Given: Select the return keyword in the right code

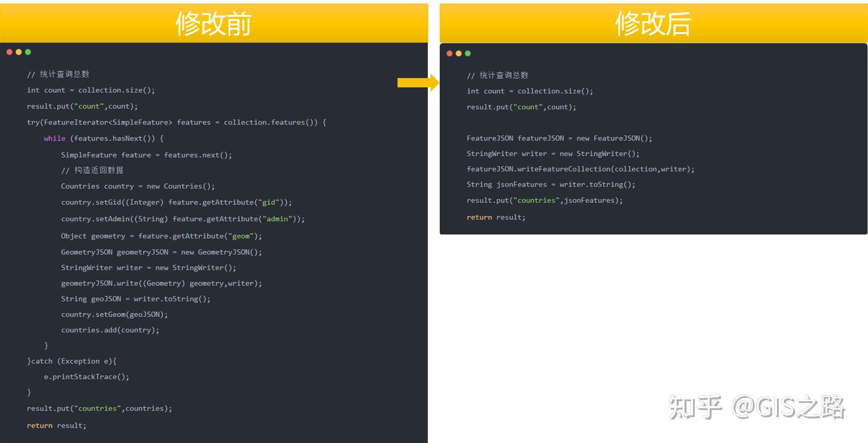Looking at the screenshot, I should tap(479, 217).
